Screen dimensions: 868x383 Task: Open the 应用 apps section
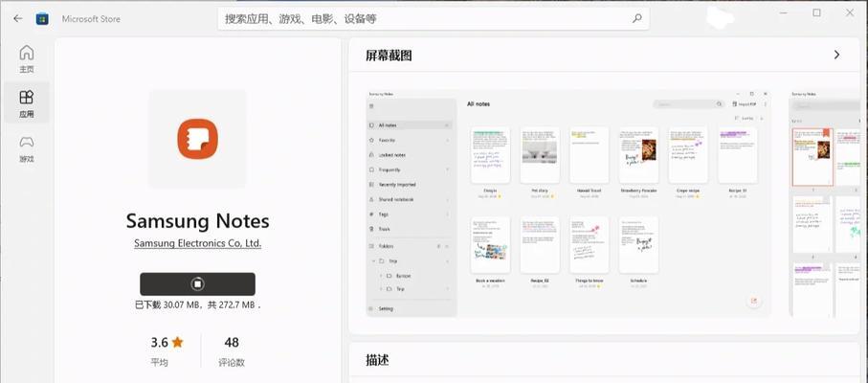(27, 104)
